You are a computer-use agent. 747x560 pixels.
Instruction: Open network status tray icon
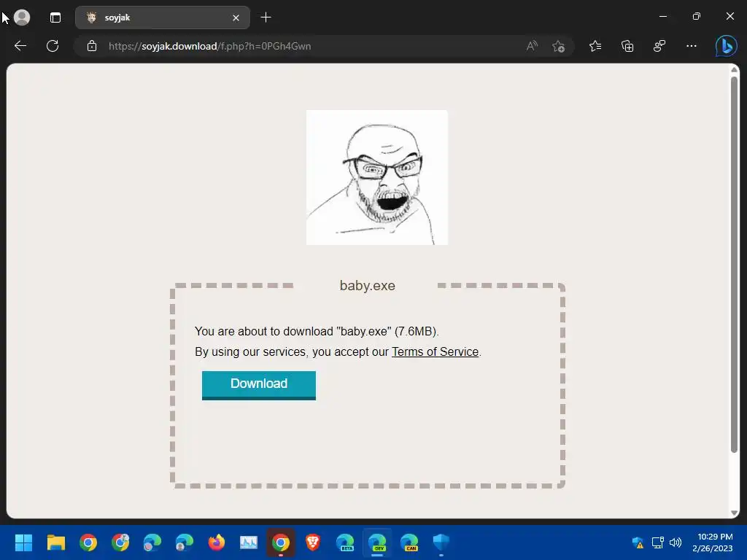[x=657, y=542]
